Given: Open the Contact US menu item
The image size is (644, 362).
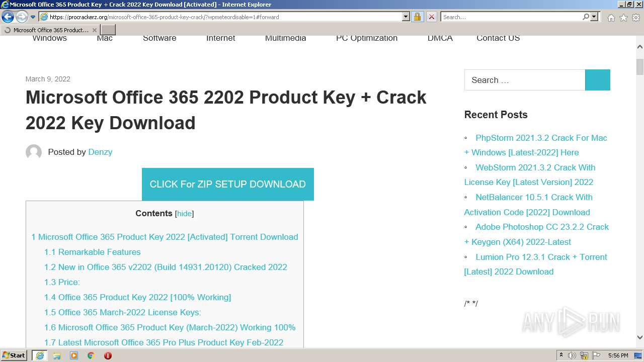Looking at the screenshot, I should click(498, 38).
